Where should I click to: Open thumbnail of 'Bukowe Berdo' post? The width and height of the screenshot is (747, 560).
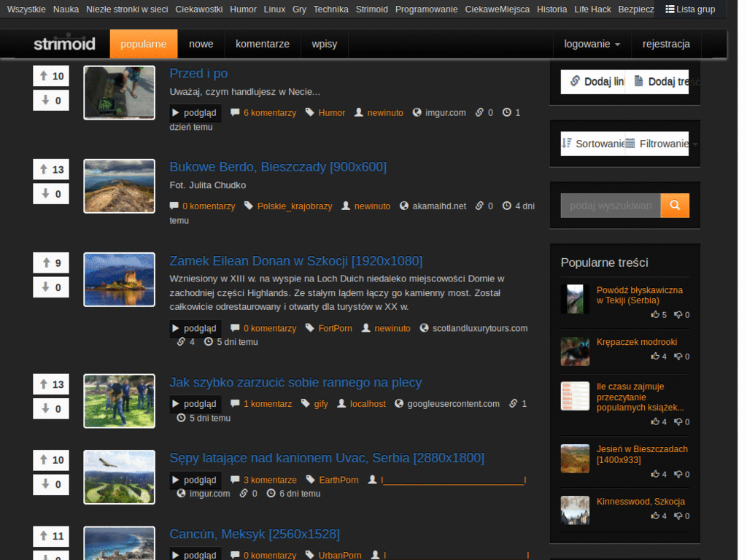tap(119, 186)
